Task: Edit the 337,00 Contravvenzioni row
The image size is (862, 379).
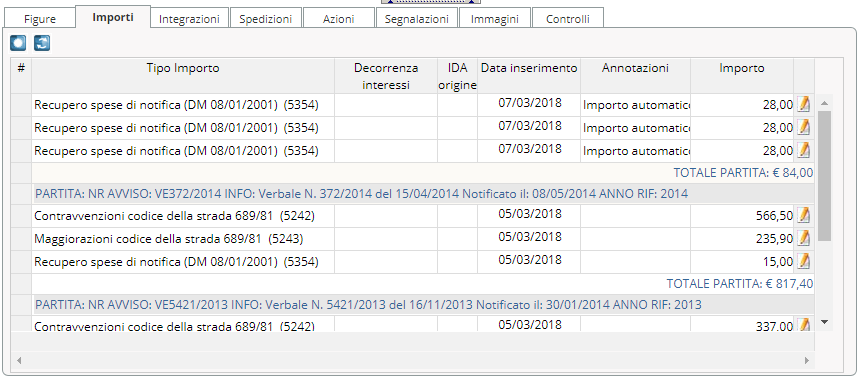Action: coord(804,325)
